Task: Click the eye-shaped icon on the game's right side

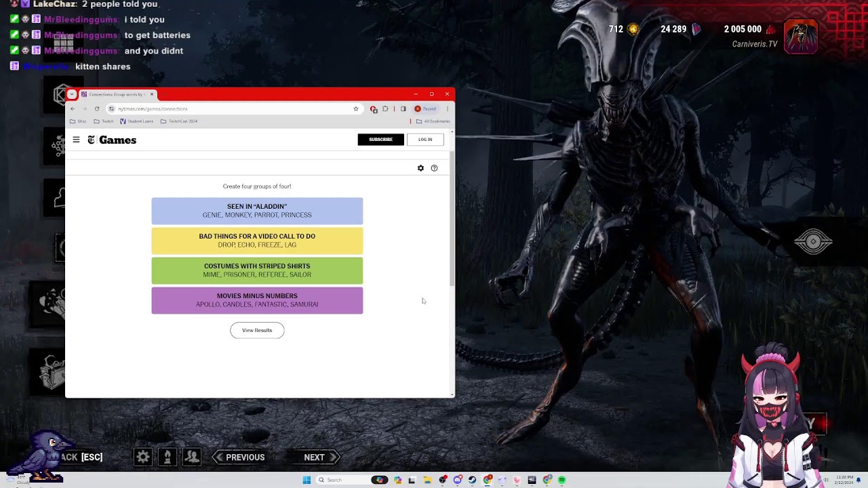Action: coord(813,242)
